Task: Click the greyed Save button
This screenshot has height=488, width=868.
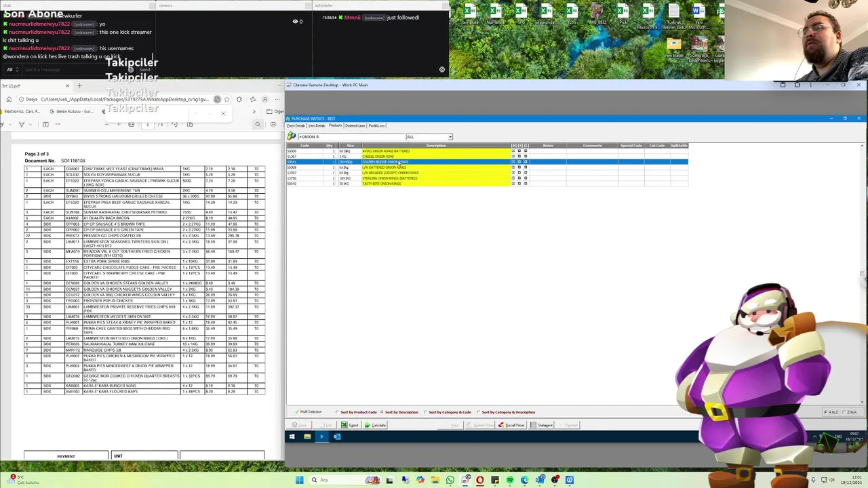Action: pos(299,425)
